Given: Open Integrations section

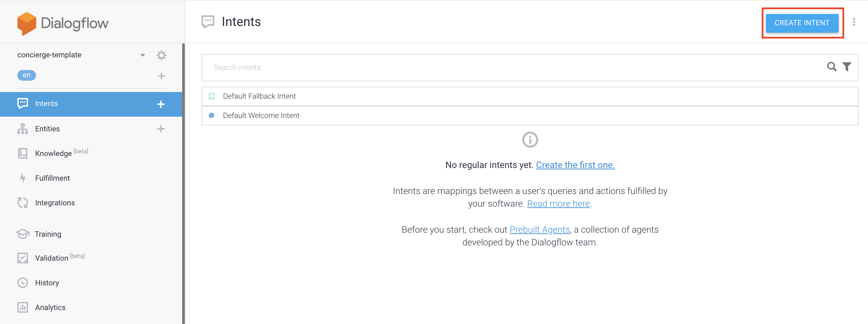Looking at the screenshot, I should 55,202.
